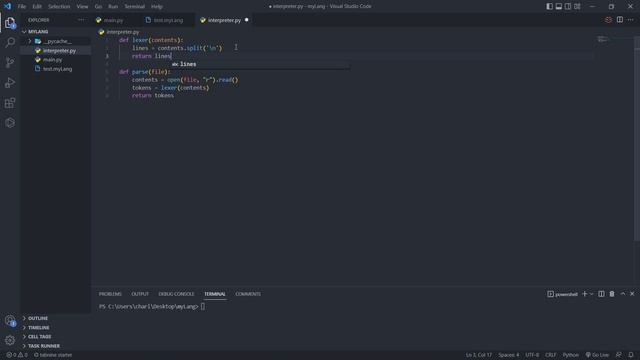The width and height of the screenshot is (640, 360).
Task: Click the red extension icon in editor toolbar
Action: 608,20
